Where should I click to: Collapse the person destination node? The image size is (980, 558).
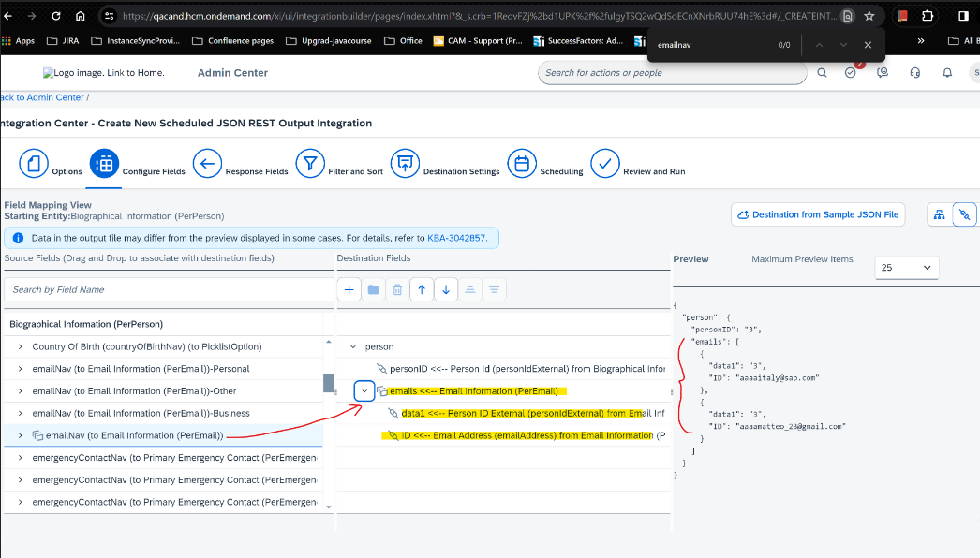point(353,346)
